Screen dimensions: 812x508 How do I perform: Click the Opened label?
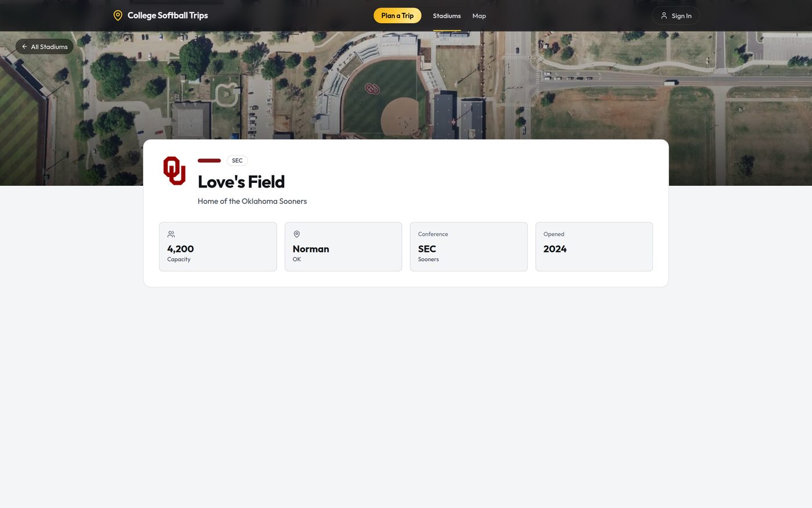point(554,235)
